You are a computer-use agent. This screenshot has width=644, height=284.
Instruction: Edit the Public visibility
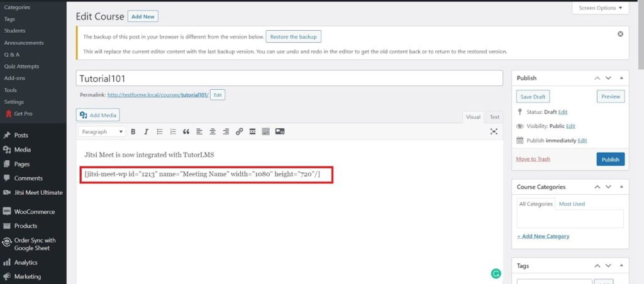click(x=570, y=126)
